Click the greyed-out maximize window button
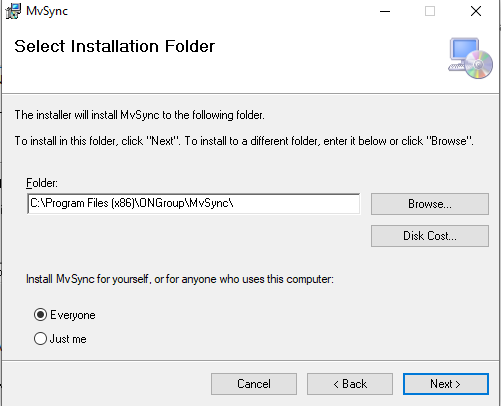The width and height of the screenshot is (501, 406). 430,11
